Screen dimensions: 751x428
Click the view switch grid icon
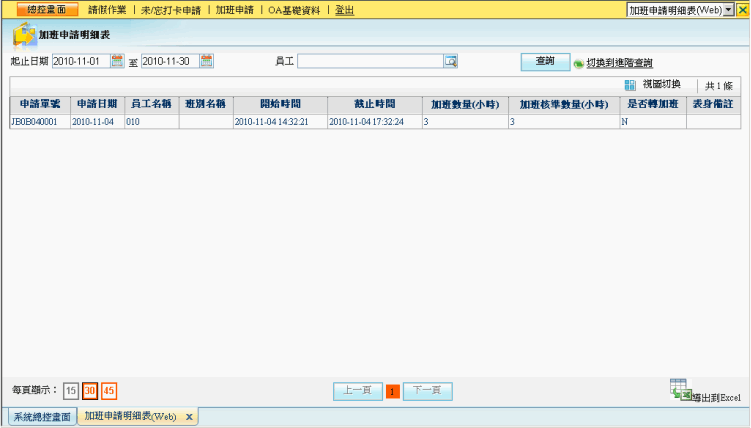pyautogui.click(x=630, y=85)
